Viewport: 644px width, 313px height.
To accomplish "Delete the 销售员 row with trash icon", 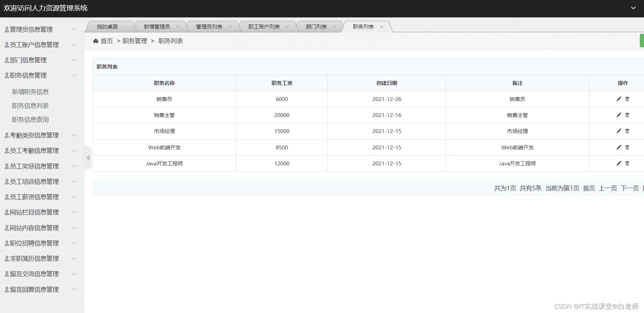I will pos(627,99).
